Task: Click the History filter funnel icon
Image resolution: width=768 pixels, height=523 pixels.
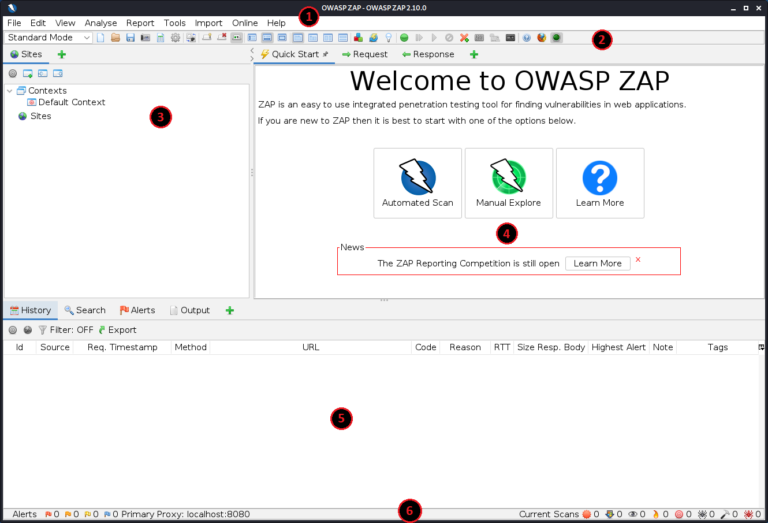Action: 43,330
